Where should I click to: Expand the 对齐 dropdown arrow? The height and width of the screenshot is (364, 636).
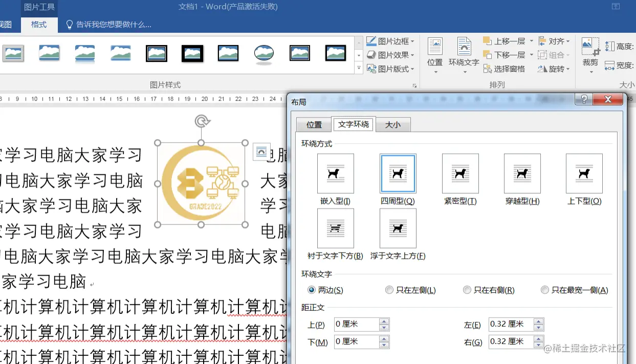point(568,41)
